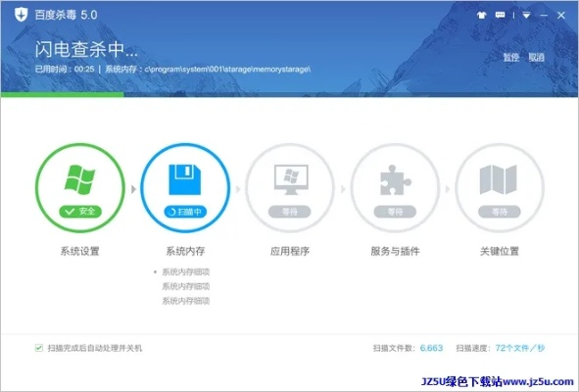Viewport: 579px width, 392px height.
Task: Click the gray puzzle piece icon
Action: pos(395,179)
